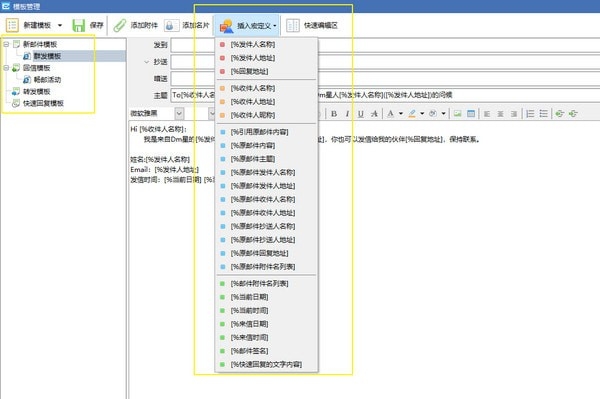Open the font size dropdown

(212, 114)
